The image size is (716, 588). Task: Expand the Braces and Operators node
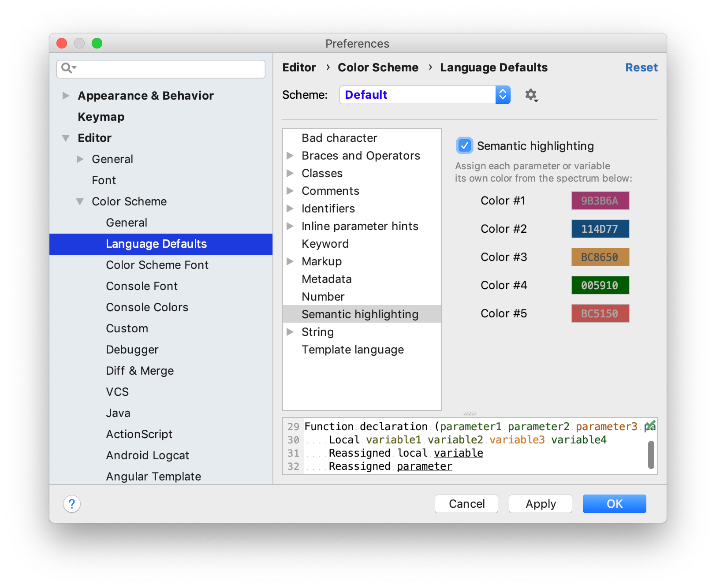click(291, 155)
